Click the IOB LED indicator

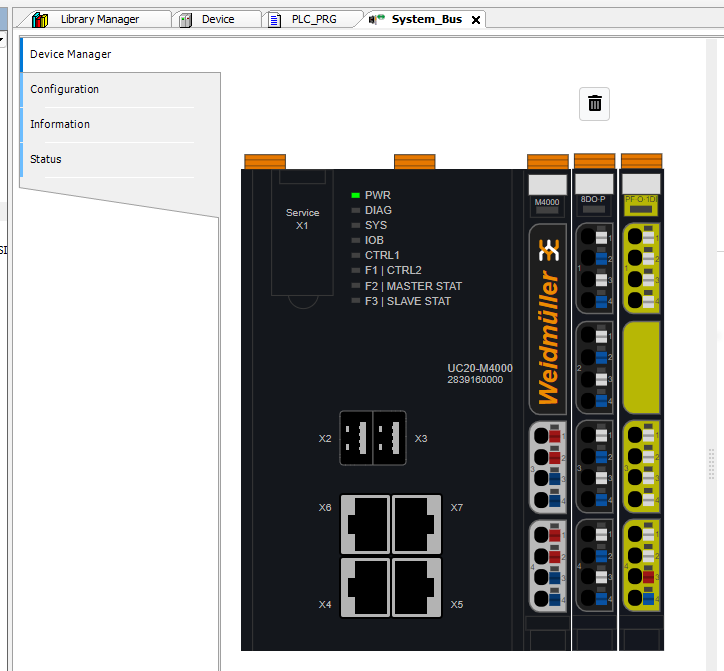[355, 240]
